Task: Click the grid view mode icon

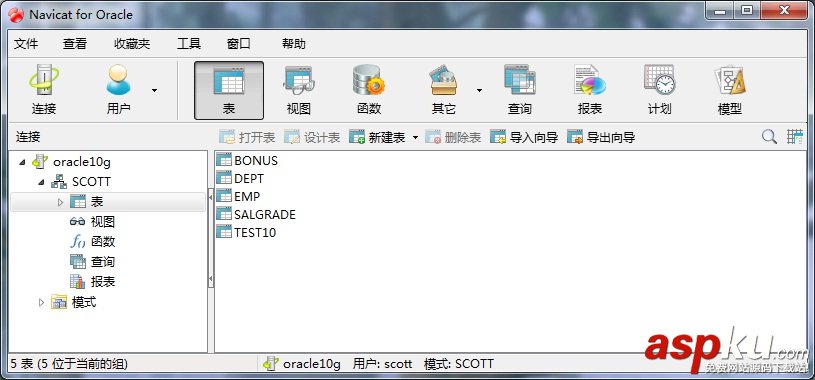Action: [795, 137]
